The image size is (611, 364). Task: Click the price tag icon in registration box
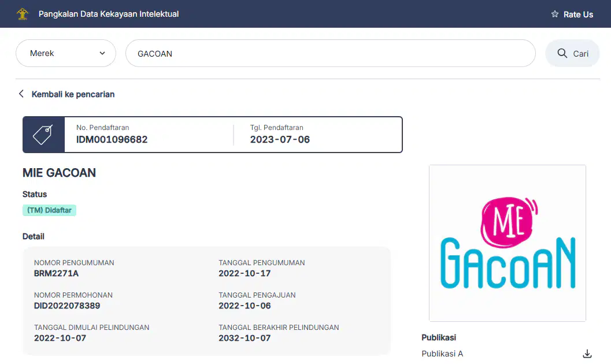tap(43, 135)
